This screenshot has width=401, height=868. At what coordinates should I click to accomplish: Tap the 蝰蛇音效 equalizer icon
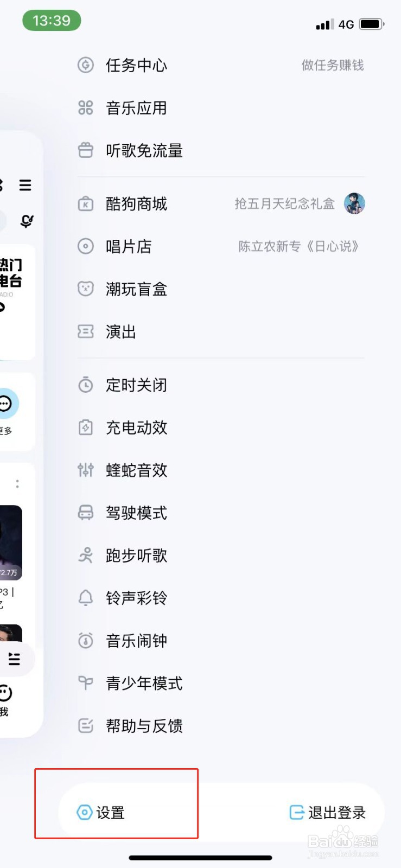click(x=86, y=470)
